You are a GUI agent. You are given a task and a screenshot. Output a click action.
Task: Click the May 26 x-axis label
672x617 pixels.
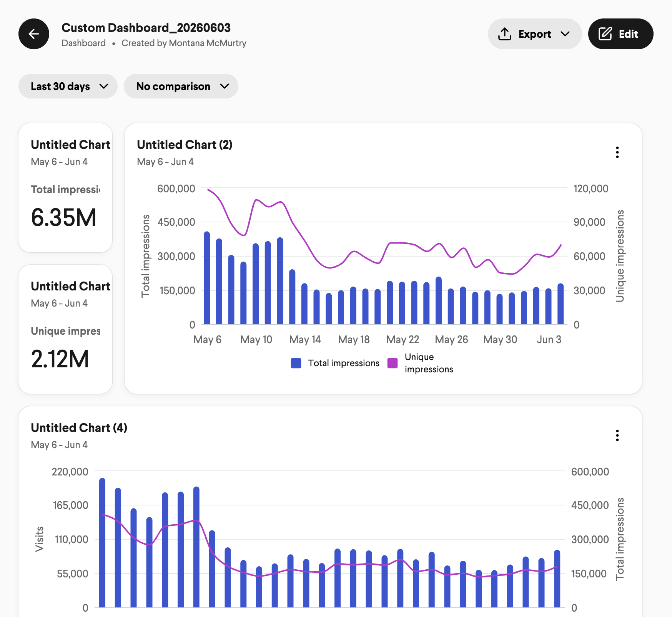(x=451, y=339)
